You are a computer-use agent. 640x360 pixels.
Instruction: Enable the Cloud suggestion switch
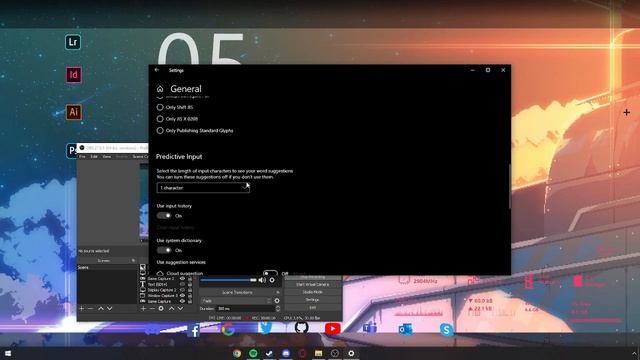[270, 273]
